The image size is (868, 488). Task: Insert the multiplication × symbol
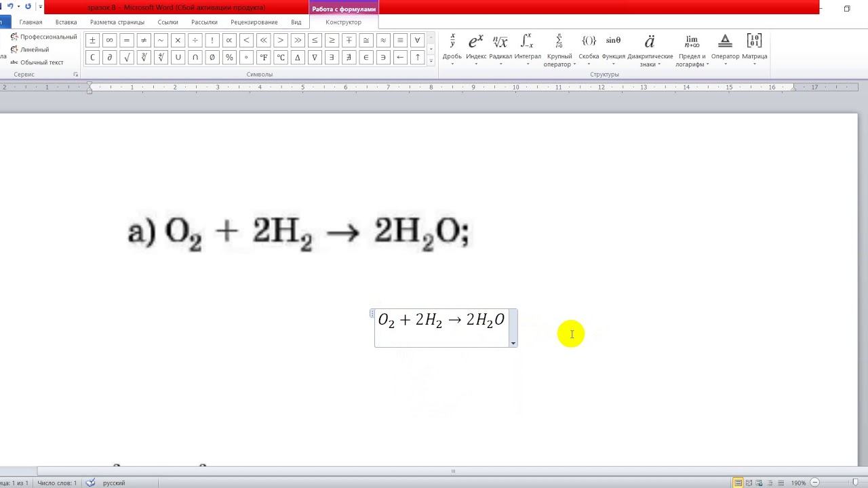(178, 40)
